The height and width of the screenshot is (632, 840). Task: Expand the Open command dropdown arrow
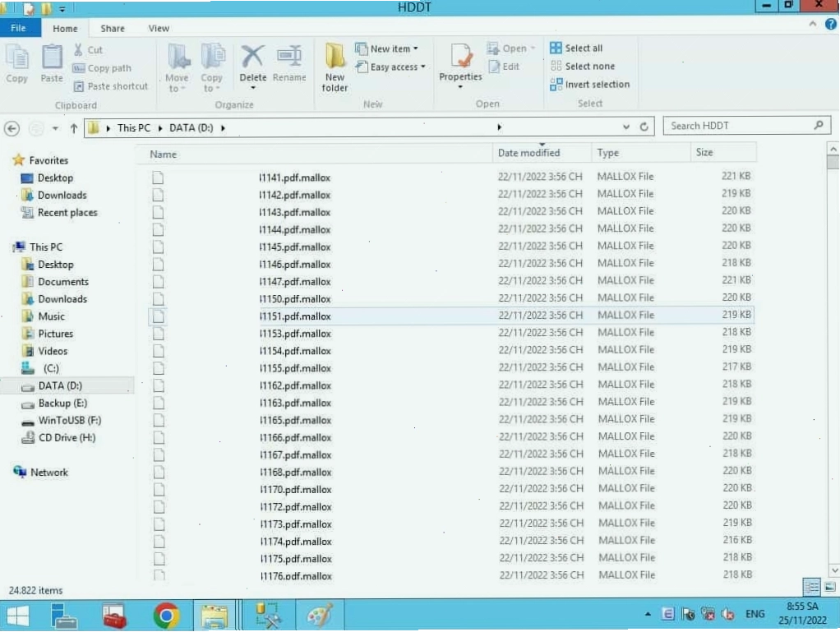tap(533, 48)
